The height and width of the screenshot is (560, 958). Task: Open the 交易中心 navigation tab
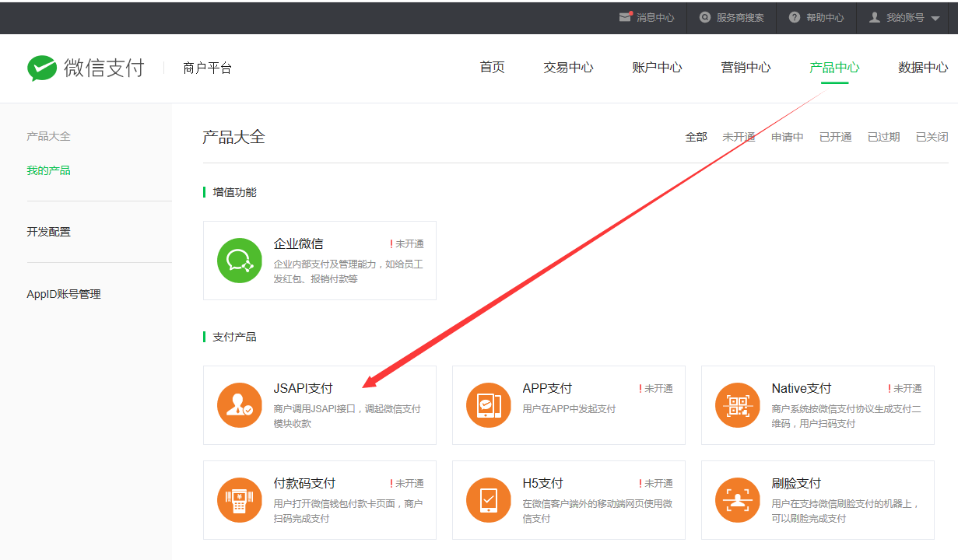(x=568, y=68)
